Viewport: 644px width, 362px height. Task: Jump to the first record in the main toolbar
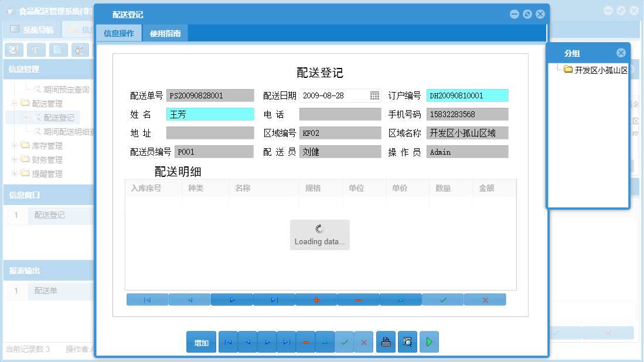(x=228, y=341)
